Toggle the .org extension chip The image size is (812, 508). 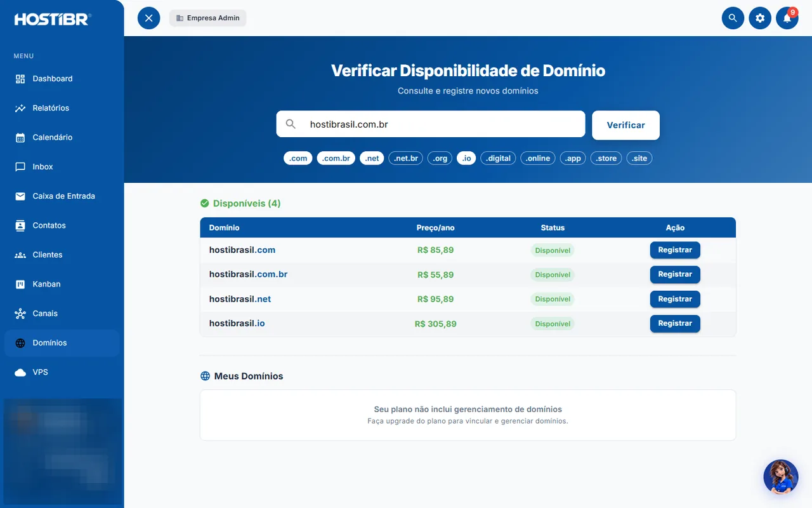tap(440, 158)
